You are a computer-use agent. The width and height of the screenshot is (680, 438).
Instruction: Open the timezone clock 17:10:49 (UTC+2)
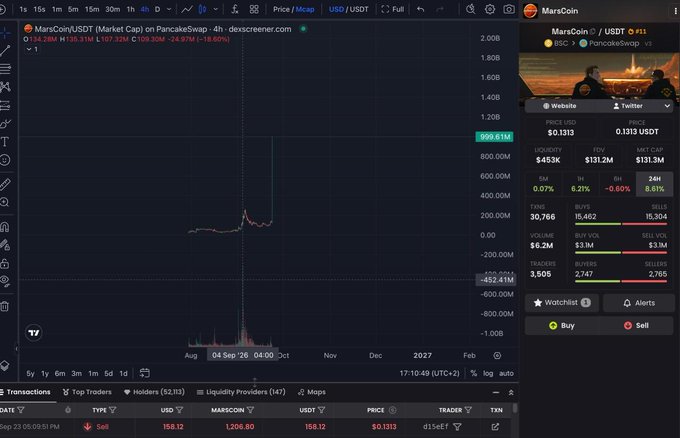tap(429, 373)
